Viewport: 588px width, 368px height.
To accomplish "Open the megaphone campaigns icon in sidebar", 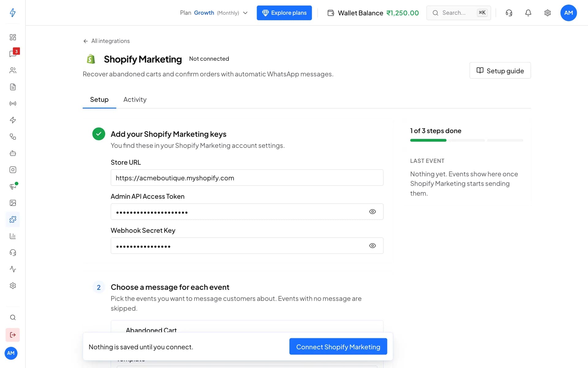I will click(13, 186).
